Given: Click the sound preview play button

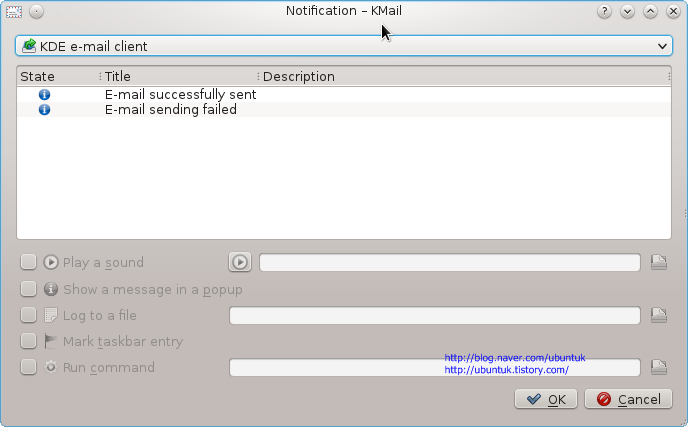Looking at the screenshot, I should [240, 262].
